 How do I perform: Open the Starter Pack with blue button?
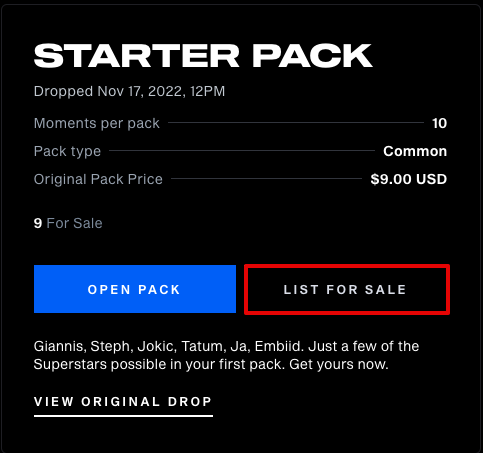[135, 289]
